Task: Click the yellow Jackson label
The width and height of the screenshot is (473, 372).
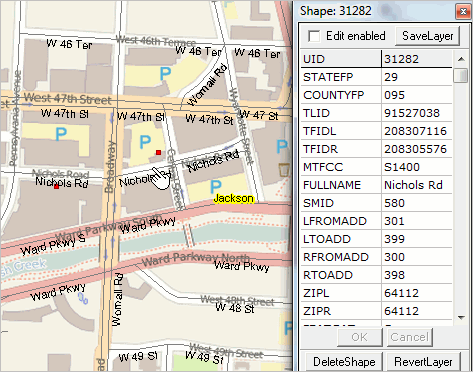Action: tap(234, 198)
